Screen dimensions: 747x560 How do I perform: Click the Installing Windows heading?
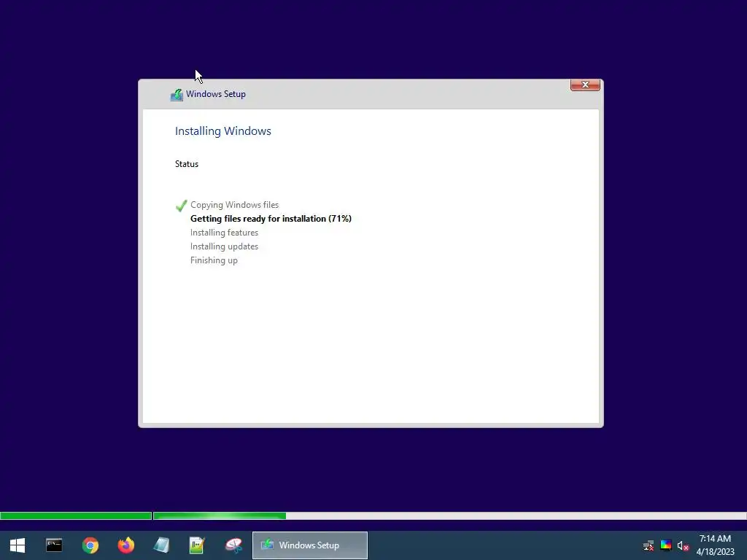(x=223, y=131)
